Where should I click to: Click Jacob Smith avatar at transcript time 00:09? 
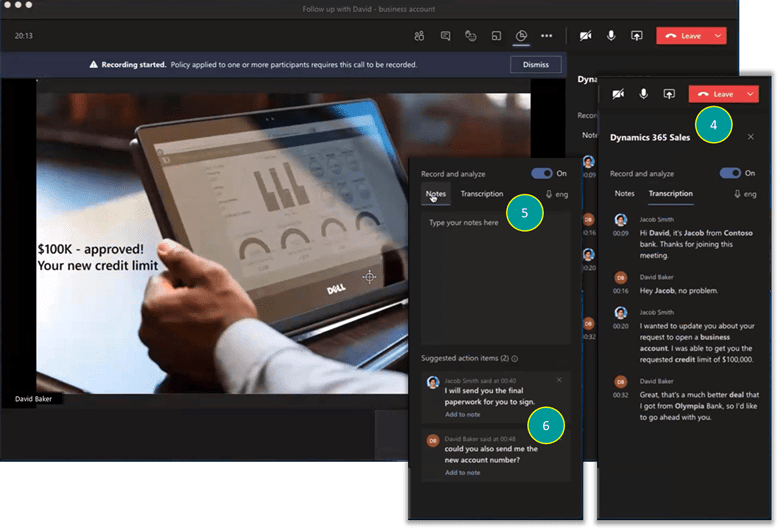[620, 220]
